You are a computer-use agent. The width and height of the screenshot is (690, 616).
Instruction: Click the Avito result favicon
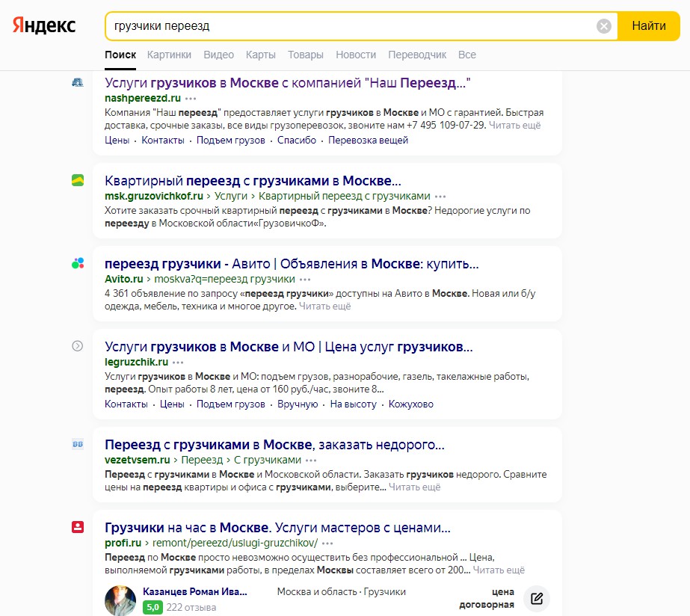click(x=78, y=263)
